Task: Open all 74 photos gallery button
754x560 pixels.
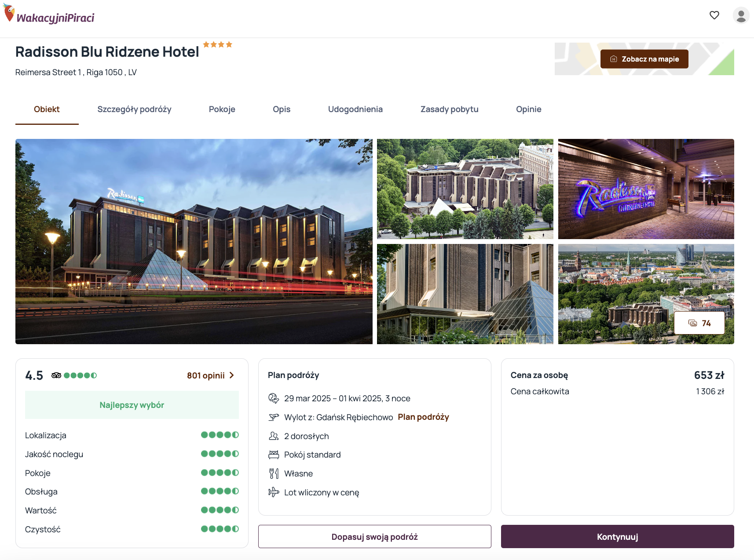Action: click(699, 323)
